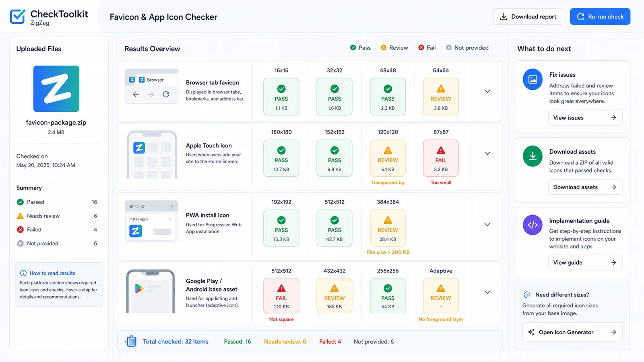This screenshot has width=644, height=362.
Task: Click the green Passed summary icon
Action: 20,202
